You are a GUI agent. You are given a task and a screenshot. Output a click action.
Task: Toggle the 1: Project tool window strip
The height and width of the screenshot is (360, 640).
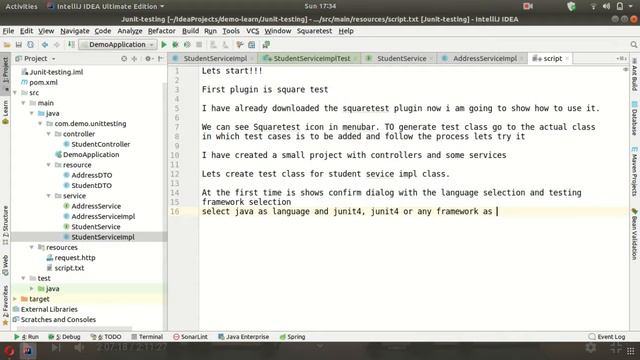click(5, 73)
